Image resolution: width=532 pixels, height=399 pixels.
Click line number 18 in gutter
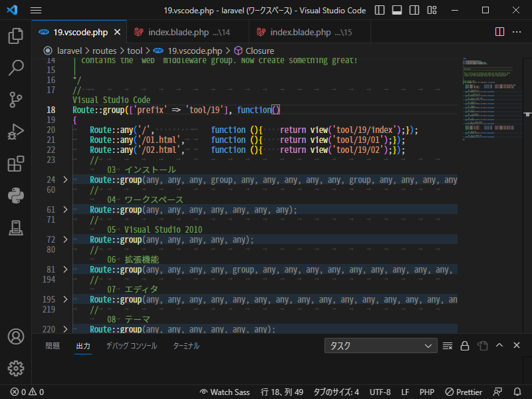(51, 110)
